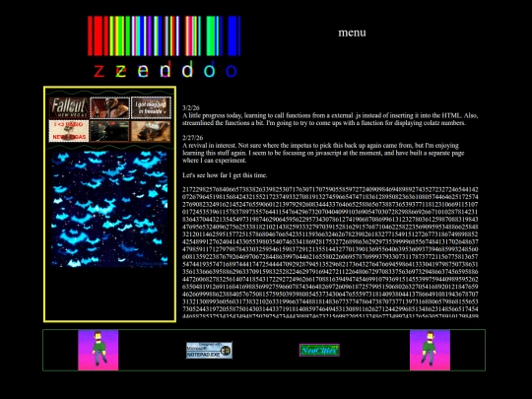
Task: Click 'Let's see how far I get this time.'
Action: (x=225, y=175)
